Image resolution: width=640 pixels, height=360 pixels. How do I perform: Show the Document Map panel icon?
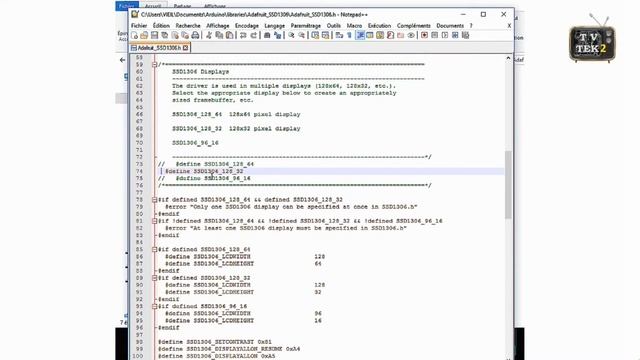(380, 36)
